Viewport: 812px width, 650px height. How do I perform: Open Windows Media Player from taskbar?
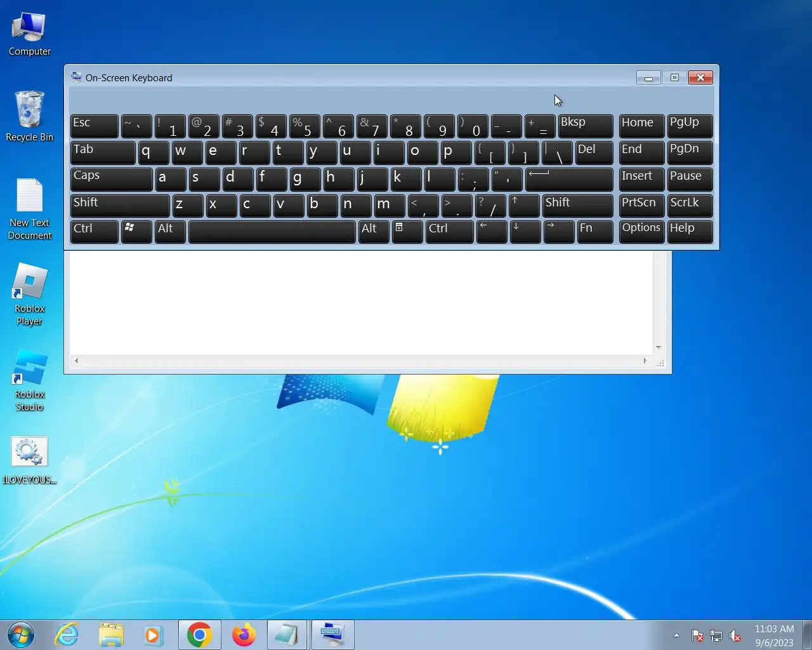point(153,635)
